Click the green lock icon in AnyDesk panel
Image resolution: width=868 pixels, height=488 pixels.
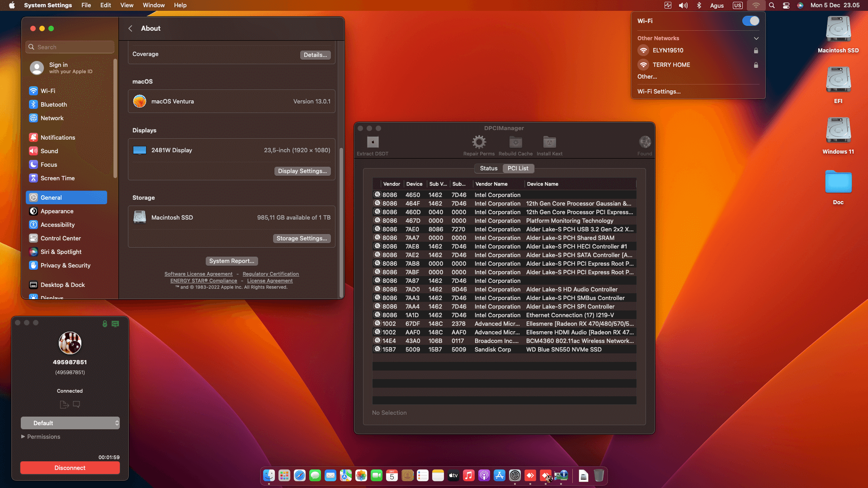tap(105, 324)
